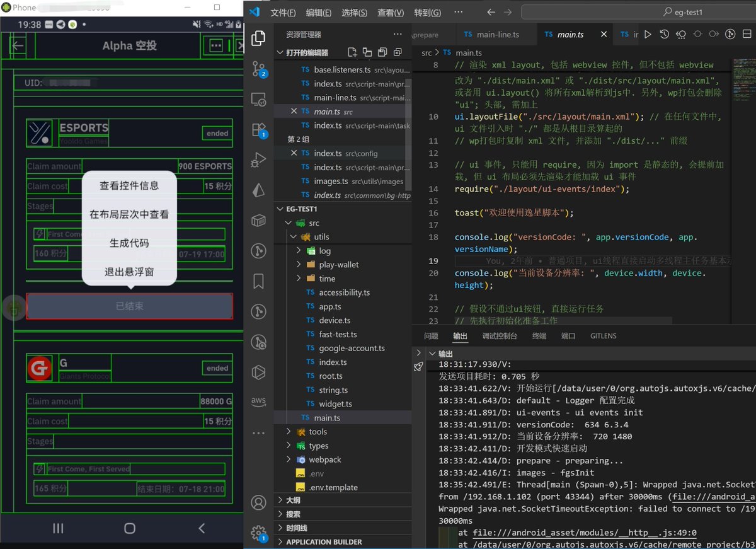Expand the tools folder
Screen dimensions: 756x549
point(288,432)
